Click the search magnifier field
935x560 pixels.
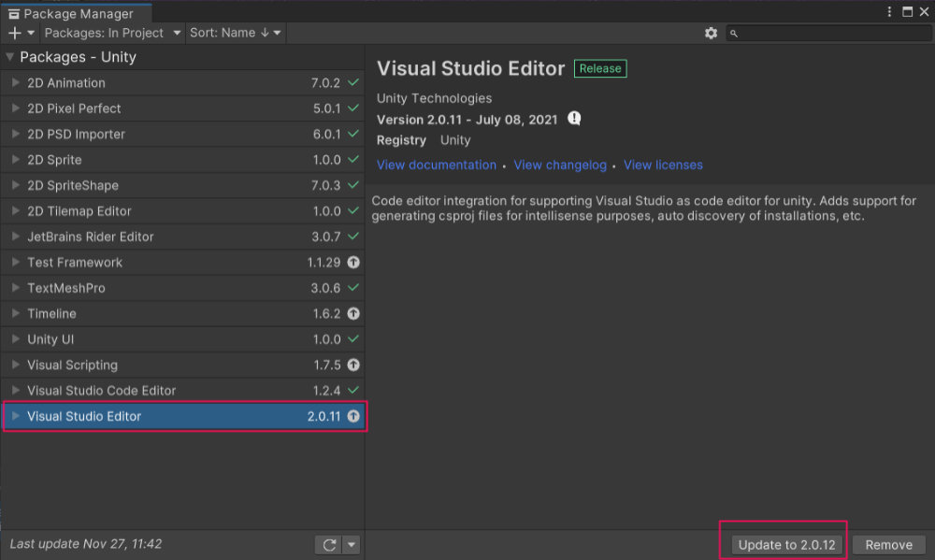(827, 34)
